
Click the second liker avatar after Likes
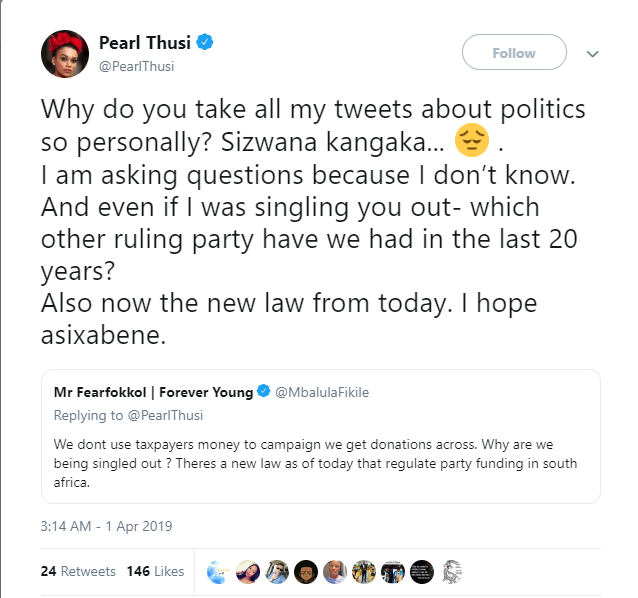[x=247, y=571]
